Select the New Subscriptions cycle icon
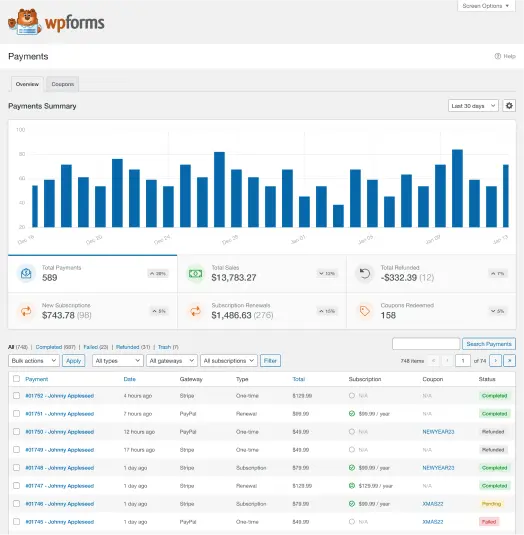The width and height of the screenshot is (524, 535). click(x=26, y=311)
